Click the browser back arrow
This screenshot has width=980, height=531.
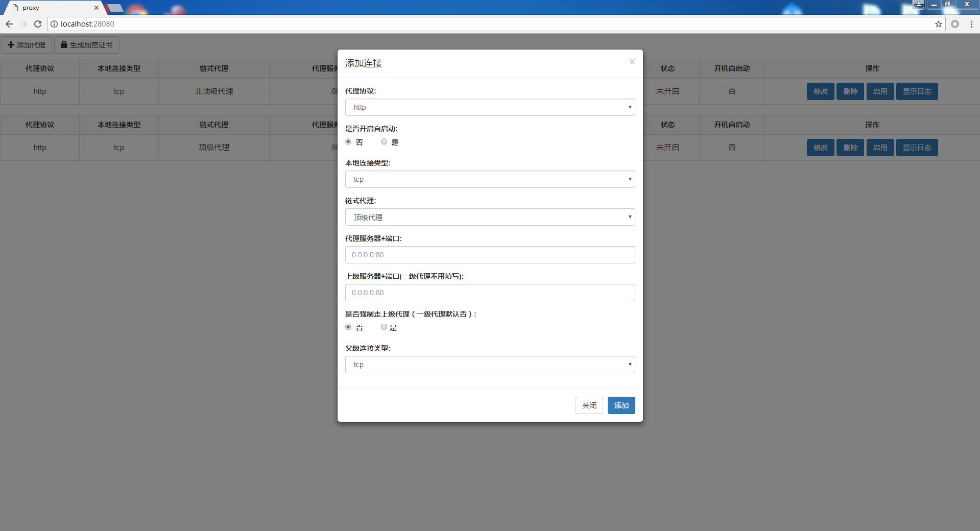click(9, 24)
